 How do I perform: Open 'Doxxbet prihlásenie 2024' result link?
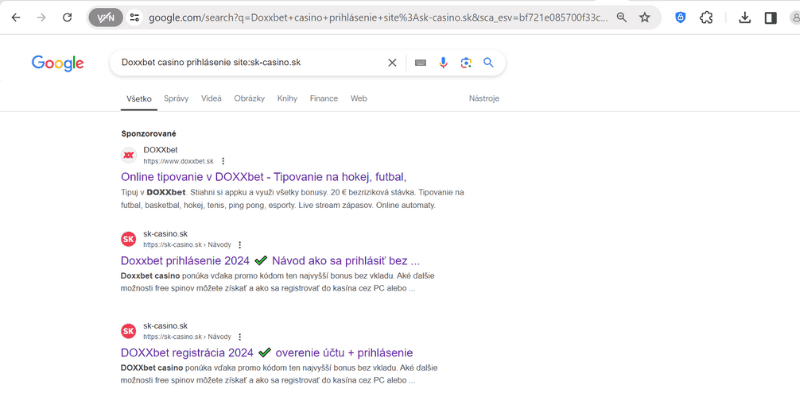[185, 261]
